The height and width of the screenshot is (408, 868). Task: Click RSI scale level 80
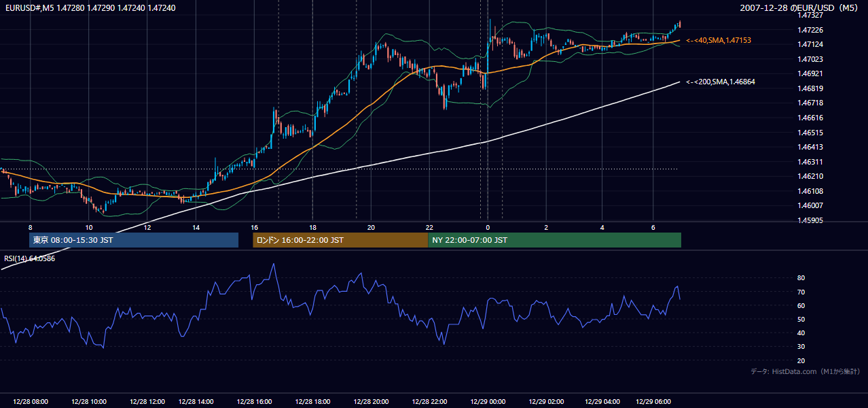(x=801, y=278)
